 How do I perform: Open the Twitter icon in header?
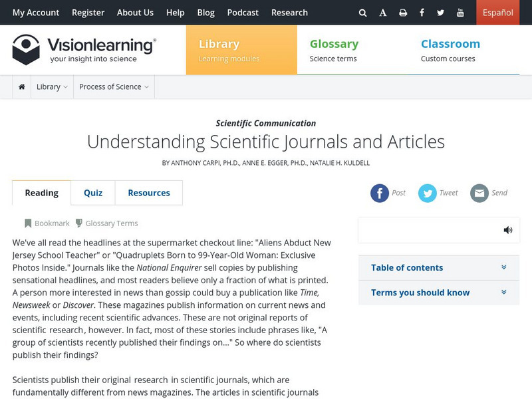pos(441,12)
